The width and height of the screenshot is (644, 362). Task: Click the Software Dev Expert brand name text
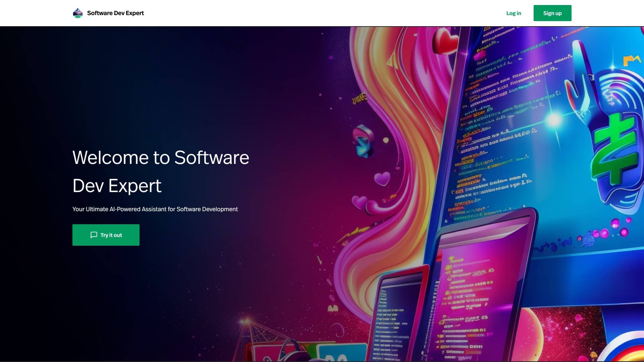coord(115,13)
